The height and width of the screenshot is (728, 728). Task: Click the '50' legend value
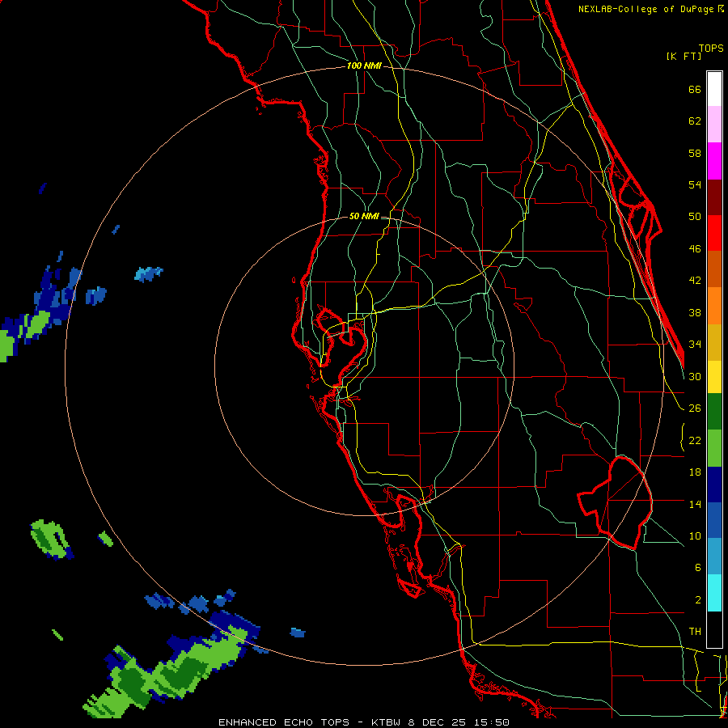[x=695, y=217]
